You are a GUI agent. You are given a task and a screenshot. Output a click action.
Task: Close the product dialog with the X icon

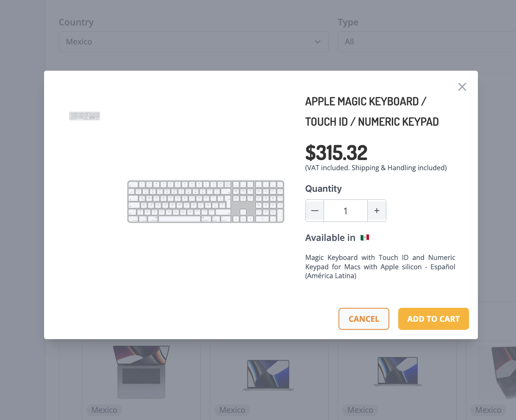(x=462, y=87)
